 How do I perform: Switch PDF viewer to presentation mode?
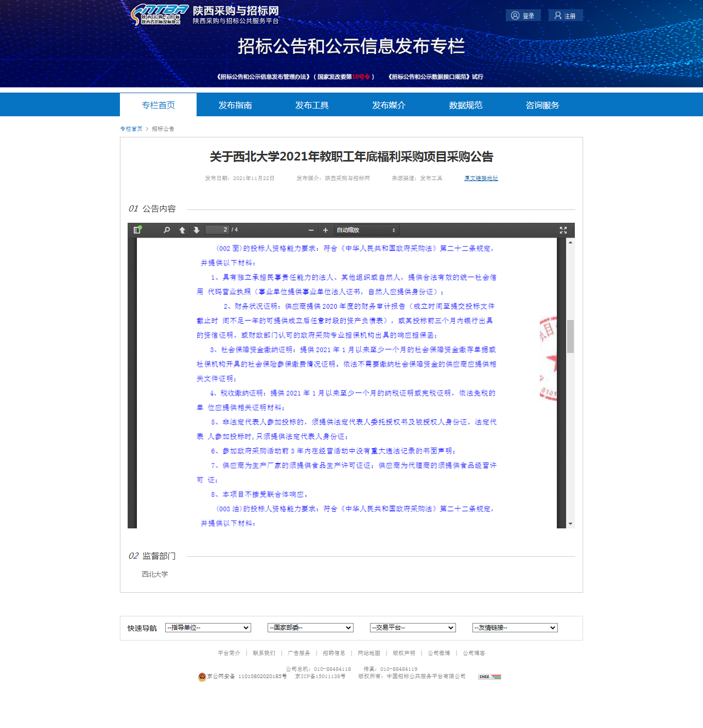(563, 230)
